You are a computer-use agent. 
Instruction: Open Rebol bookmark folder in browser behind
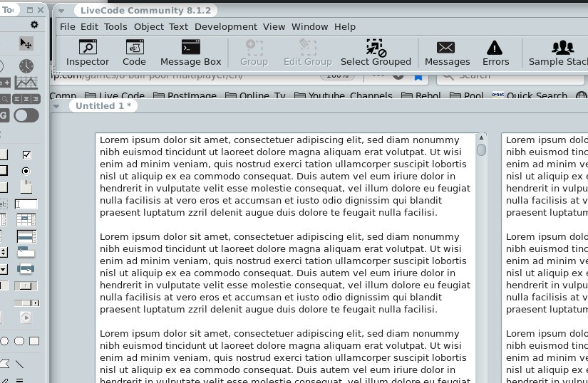tap(421, 95)
